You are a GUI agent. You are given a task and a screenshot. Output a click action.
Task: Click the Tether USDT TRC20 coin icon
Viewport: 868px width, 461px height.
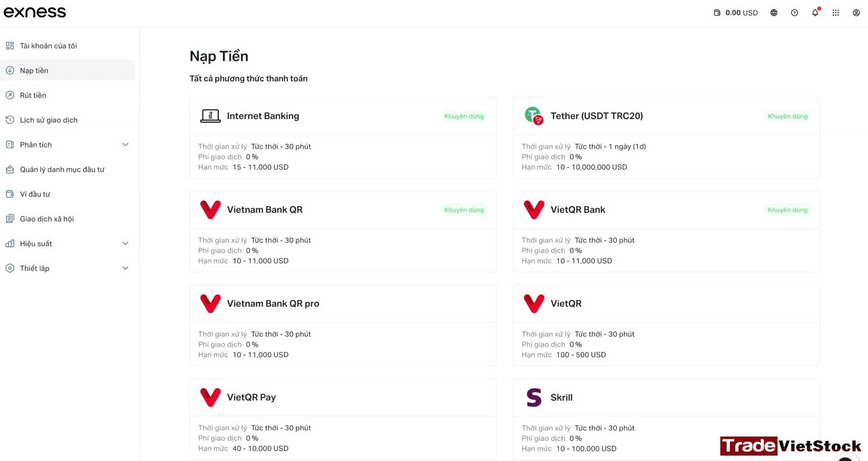[534, 116]
